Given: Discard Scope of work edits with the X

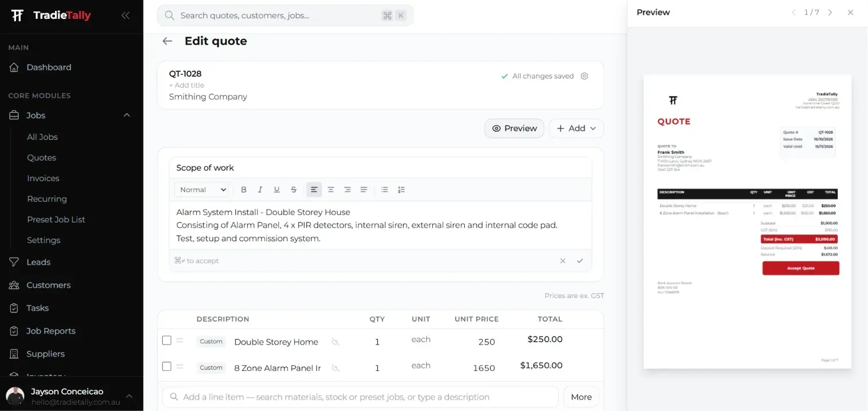Looking at the screenshot, I should 563,261.
